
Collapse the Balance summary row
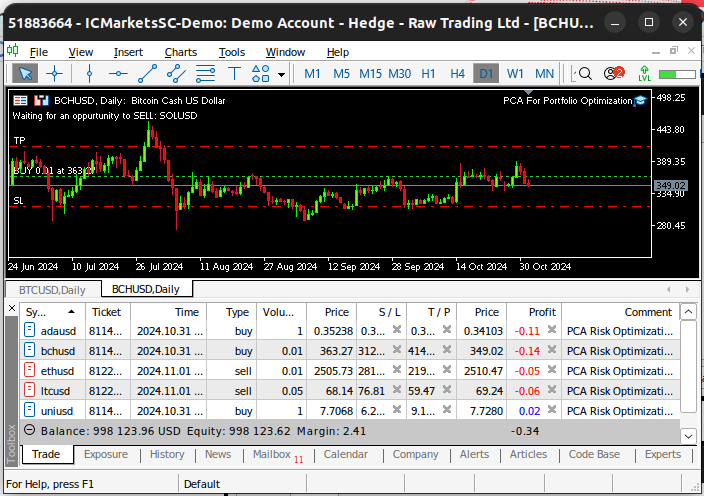30,430
